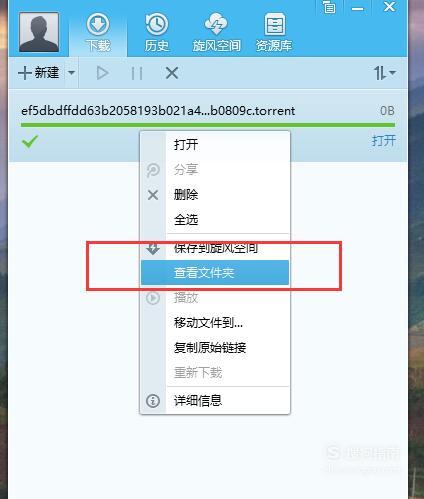Click the 新建 new task button
This screenshot has height=499, width=424.
coord(39,73)
